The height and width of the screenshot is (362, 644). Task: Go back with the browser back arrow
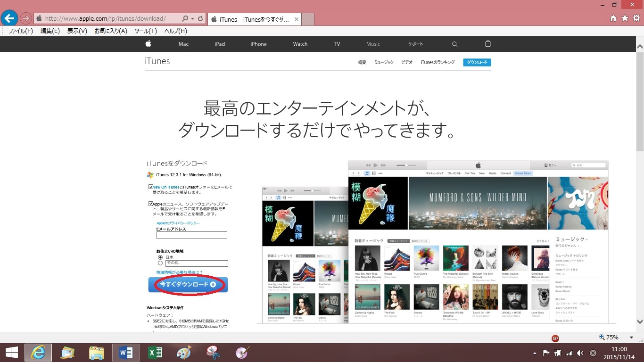9,18
